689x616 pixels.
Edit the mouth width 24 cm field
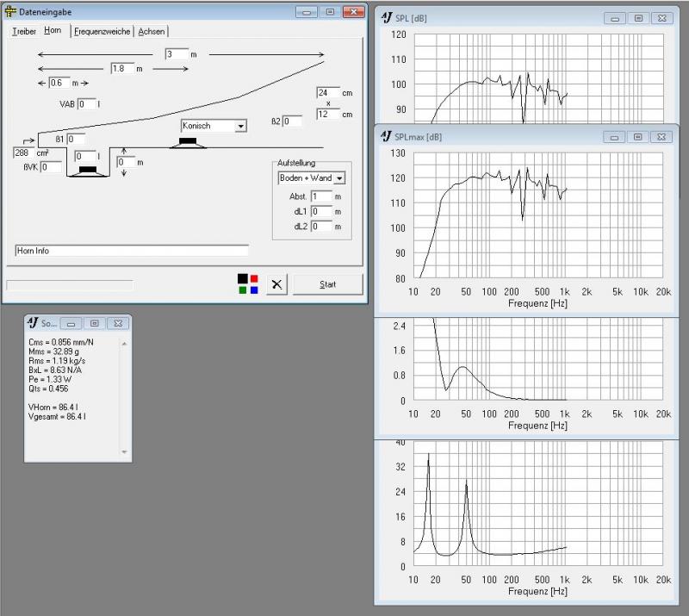(328, 93)
